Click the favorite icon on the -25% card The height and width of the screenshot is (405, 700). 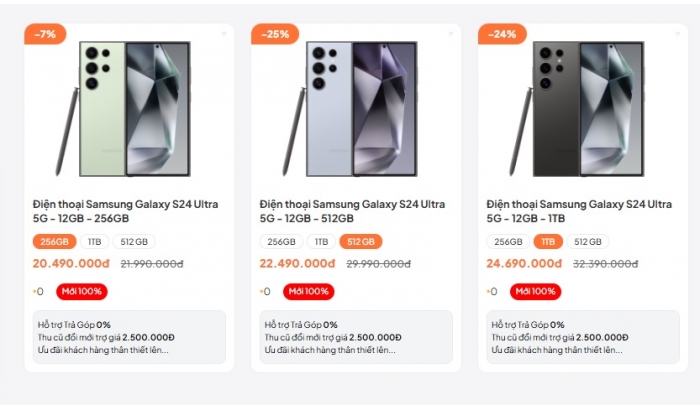point(451,34)
